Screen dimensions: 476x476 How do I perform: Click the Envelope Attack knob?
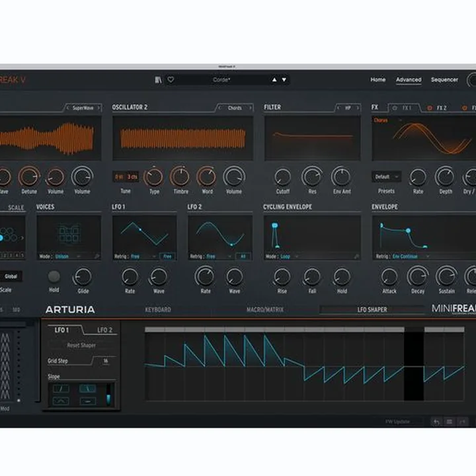tap(389, 276)
